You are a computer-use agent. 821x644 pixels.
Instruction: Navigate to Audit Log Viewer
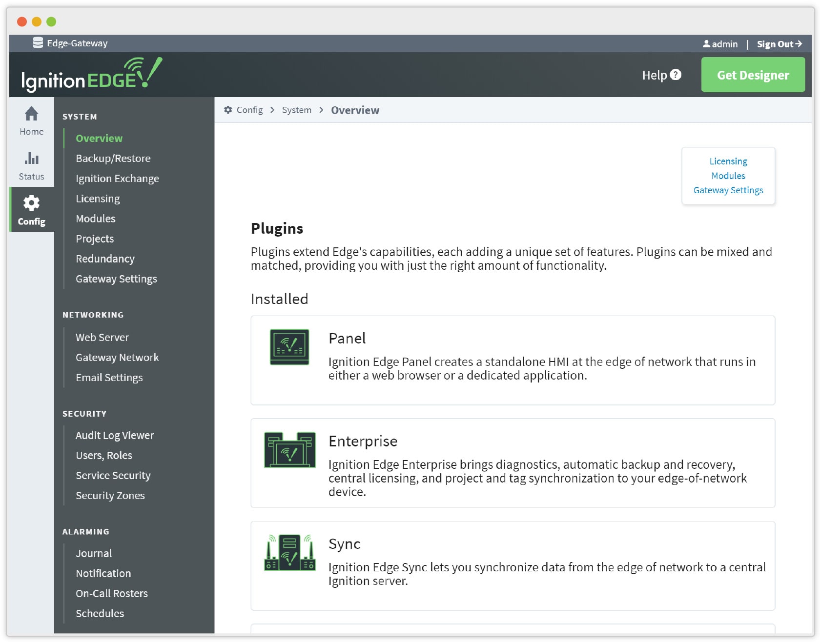pos(115,435)
